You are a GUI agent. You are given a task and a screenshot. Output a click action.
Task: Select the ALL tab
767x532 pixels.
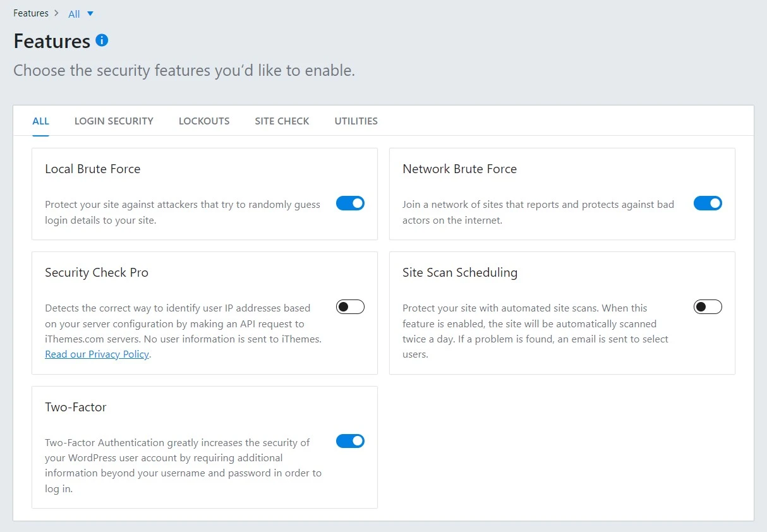(x=40, y=121)
